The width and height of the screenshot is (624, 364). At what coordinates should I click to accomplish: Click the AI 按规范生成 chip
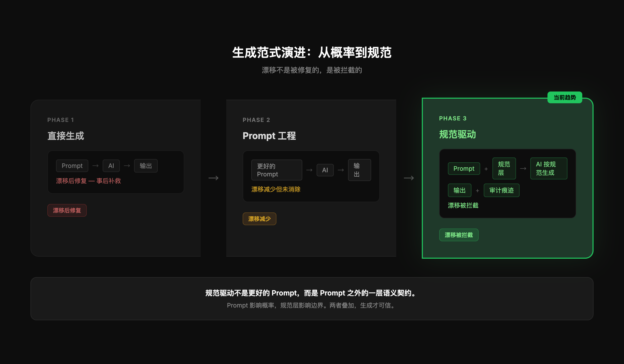[x=549, y=168]
